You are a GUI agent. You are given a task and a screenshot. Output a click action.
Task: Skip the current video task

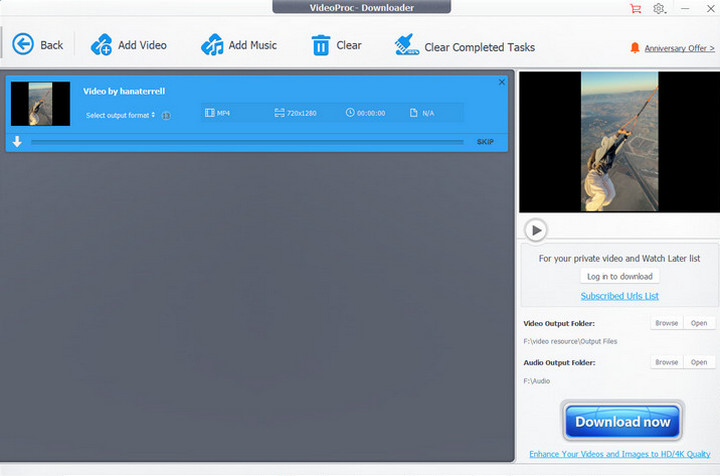tap(485, 142)
